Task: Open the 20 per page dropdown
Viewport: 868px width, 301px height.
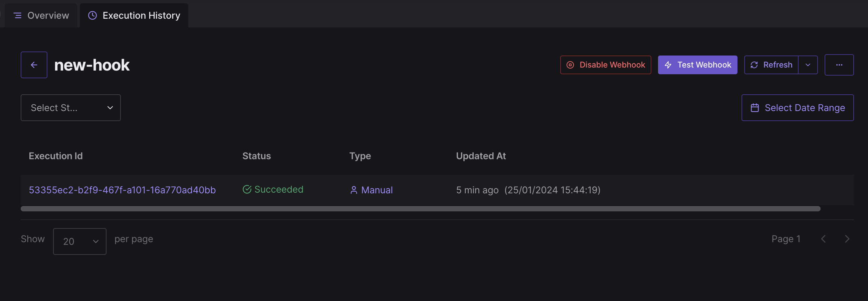Action: 80,241
